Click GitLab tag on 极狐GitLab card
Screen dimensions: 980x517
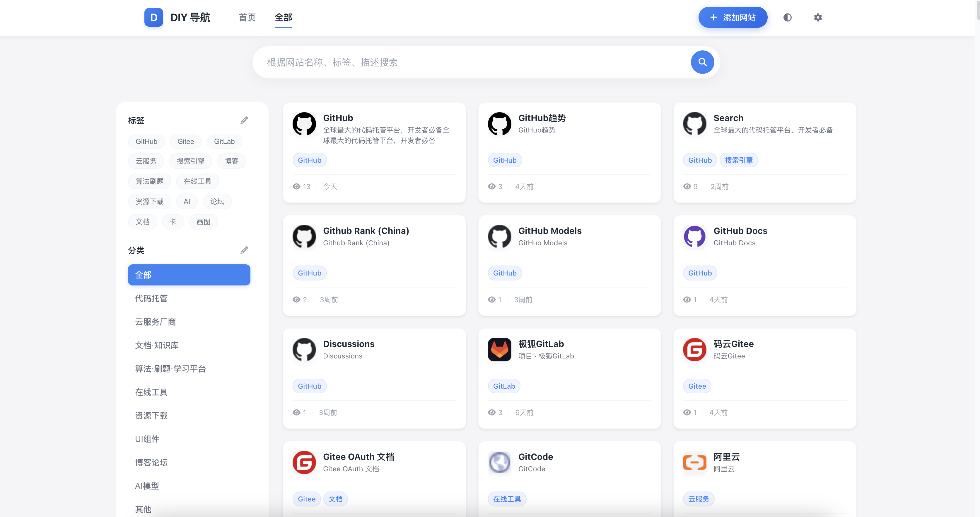[x=504, y=386]
